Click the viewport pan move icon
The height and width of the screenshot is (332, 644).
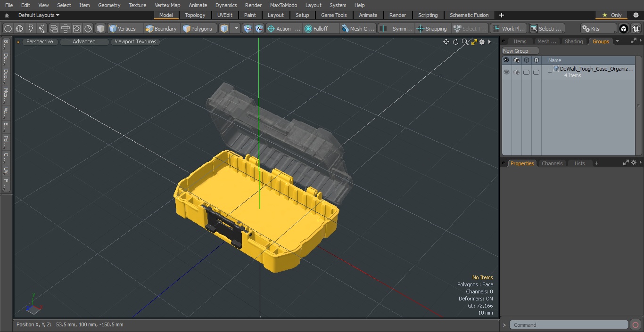point(446,42)
